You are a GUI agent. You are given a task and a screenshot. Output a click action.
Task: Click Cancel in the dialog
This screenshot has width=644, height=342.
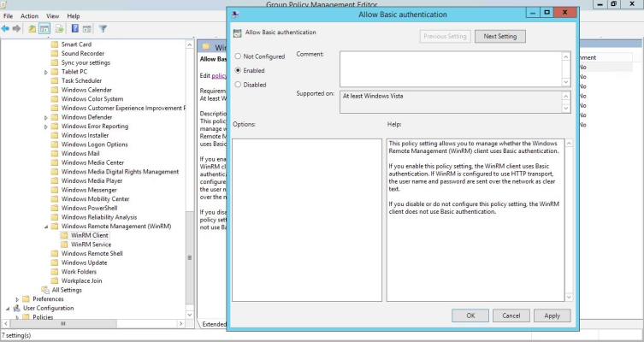coord(511,315)
